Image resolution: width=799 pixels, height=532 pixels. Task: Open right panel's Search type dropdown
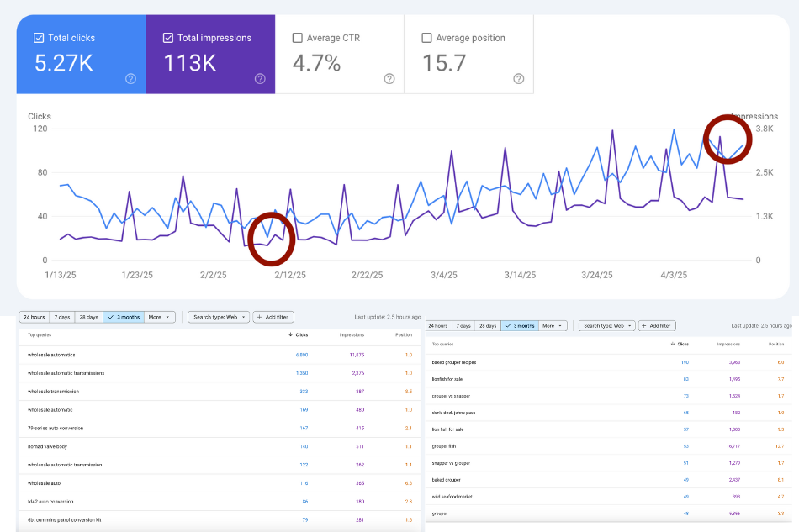tap(607, 325)
